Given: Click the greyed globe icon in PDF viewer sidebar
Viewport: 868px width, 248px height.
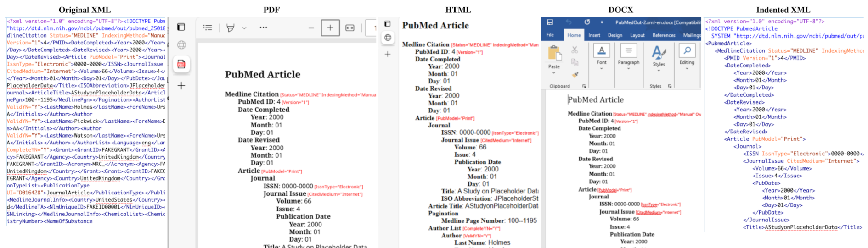Looking at the screenshot, I should click(x=181, y=45).
